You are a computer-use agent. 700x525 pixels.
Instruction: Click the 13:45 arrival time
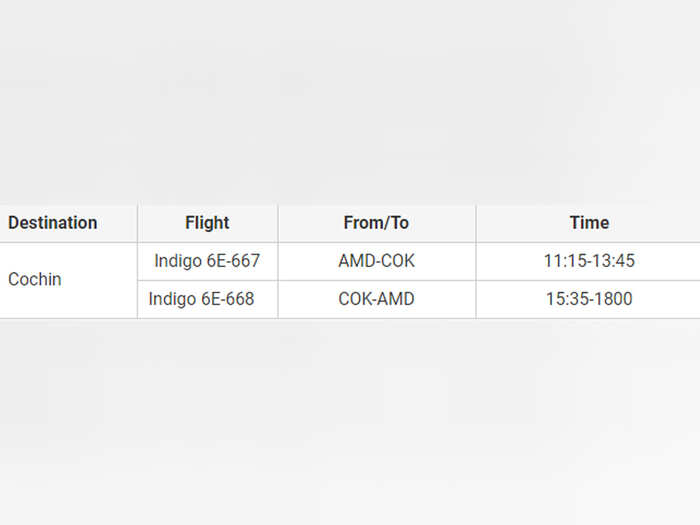615,261
